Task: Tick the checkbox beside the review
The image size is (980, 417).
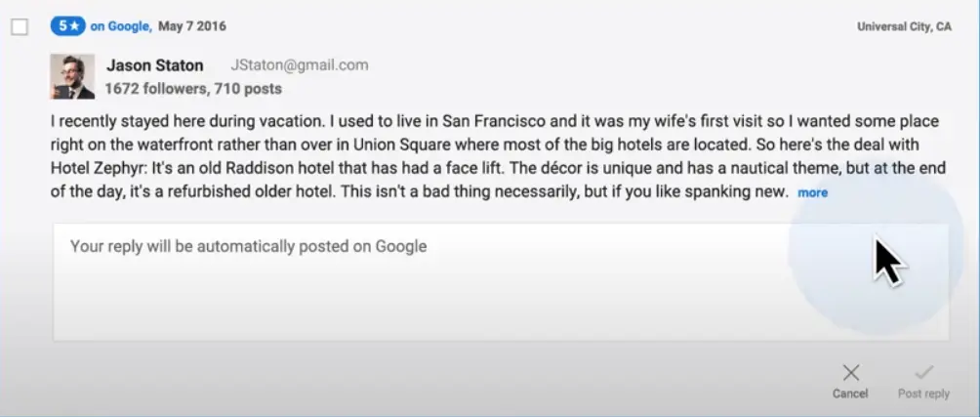Action: coord(20,26)
